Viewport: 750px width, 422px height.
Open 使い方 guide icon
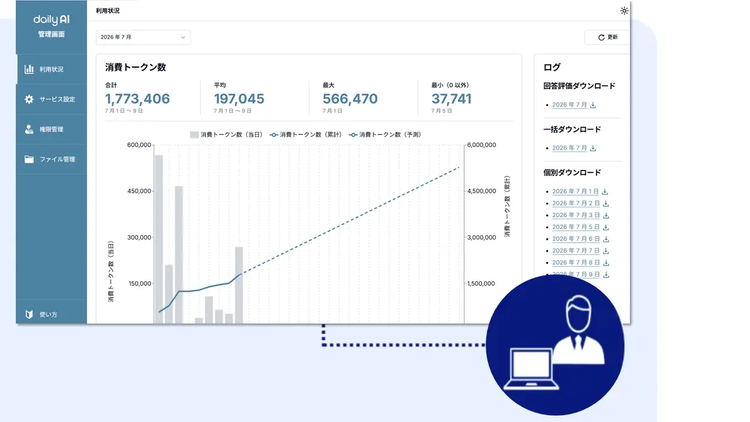[x=29, y=314]
